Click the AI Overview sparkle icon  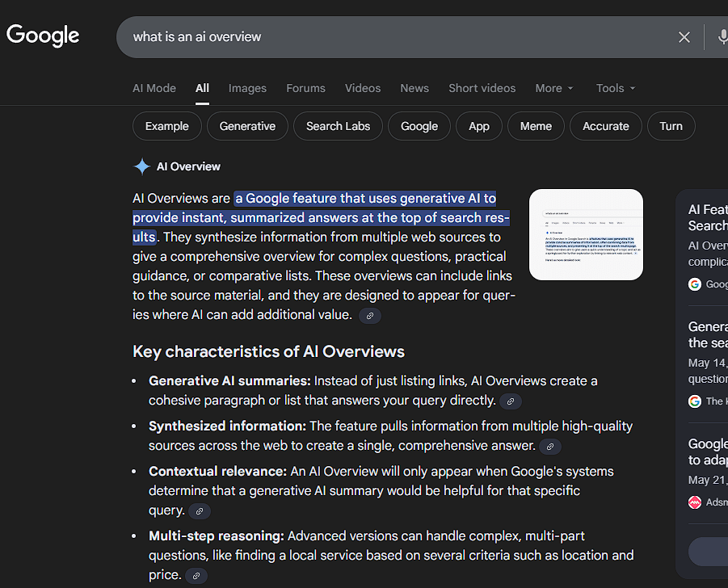(x=142, y=166)
